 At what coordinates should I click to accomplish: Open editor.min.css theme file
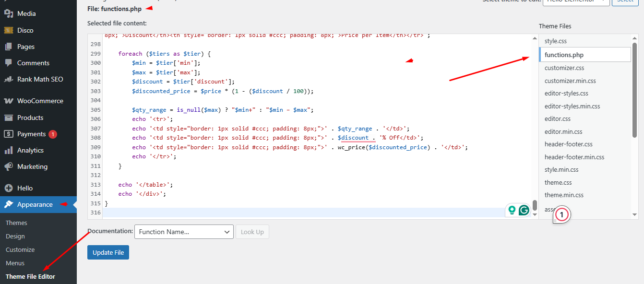point(563,131)
